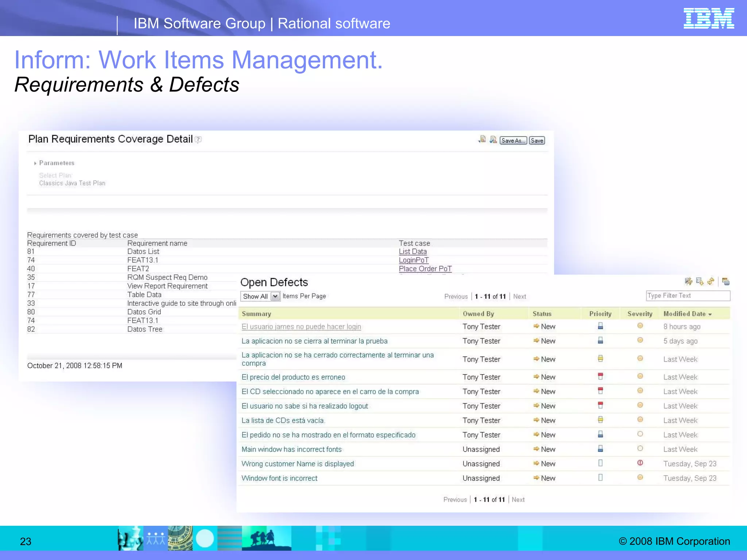Click the second toolbar icon in Open Defects header
The image size is (747, 560).
pyautogui.click(x=700, y=281)
